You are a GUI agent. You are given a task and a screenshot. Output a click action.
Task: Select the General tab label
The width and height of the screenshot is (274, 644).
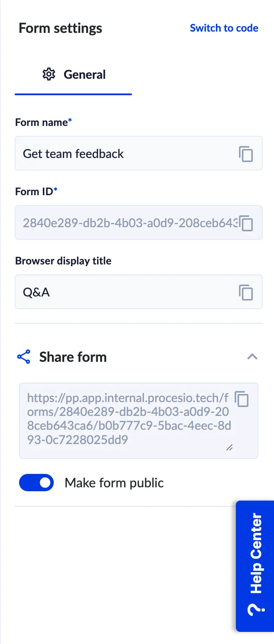pyautogui.click(x=85, y=74)
